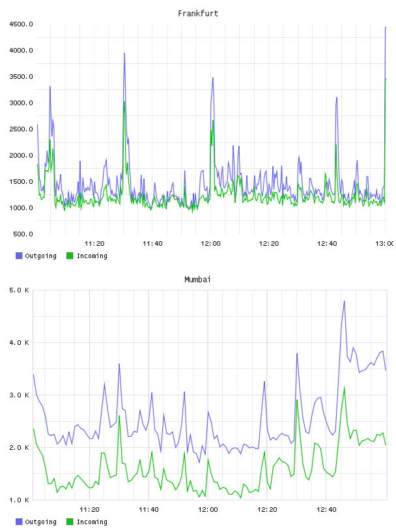396x532 pixels.
Task: Click the 4500.0 y-axis label in Frankfurt
Action: [21, 24]
